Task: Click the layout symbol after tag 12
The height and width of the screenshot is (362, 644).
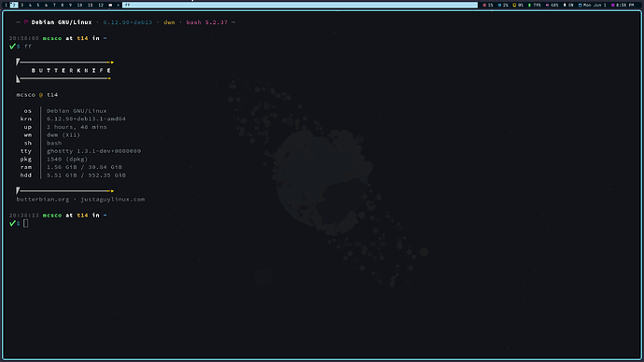Action: pyautogui.click(x=110, y=5)
